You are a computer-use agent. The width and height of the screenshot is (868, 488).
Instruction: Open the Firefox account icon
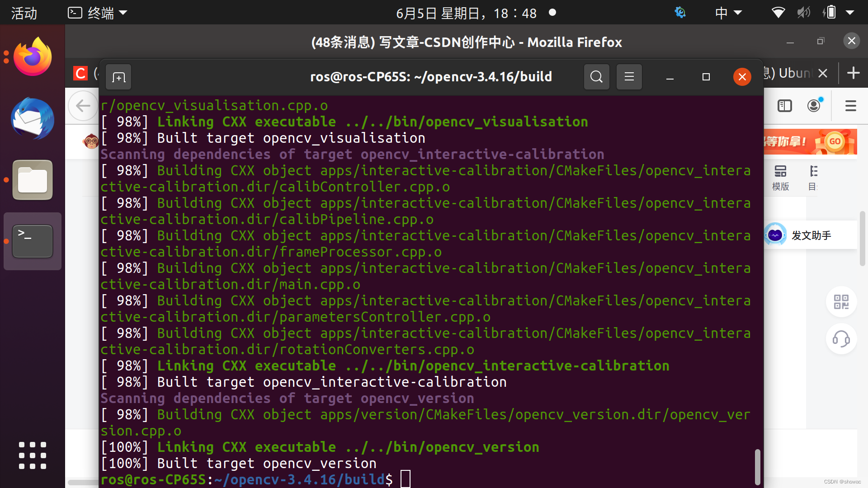click(814, 105)
